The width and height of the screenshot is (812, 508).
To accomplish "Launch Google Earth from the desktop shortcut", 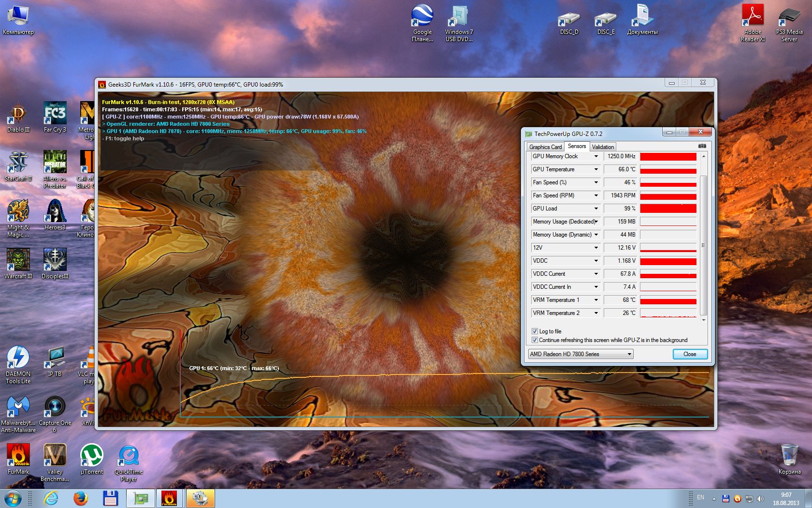I will [422, 23].
